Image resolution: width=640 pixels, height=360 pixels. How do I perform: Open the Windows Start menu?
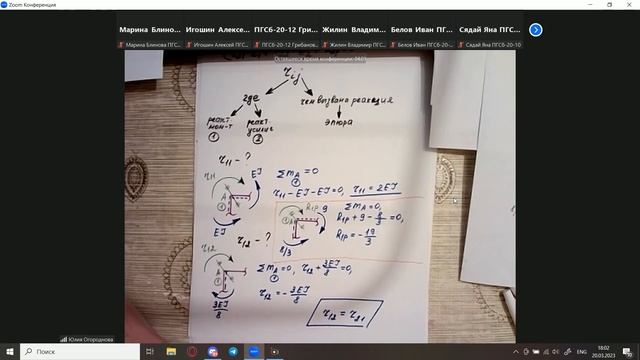pyautogui.click(x=10, y=351)
